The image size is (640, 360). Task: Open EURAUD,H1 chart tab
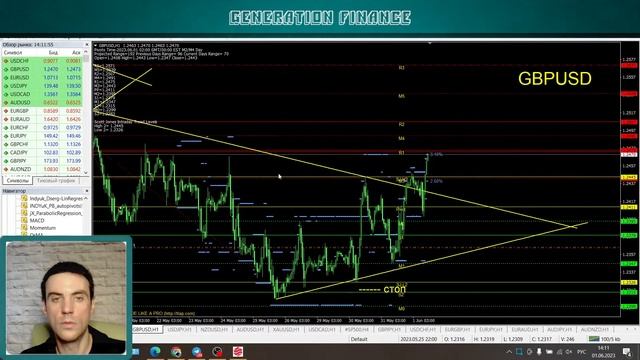pyautogui.click(x=524, y=329)
